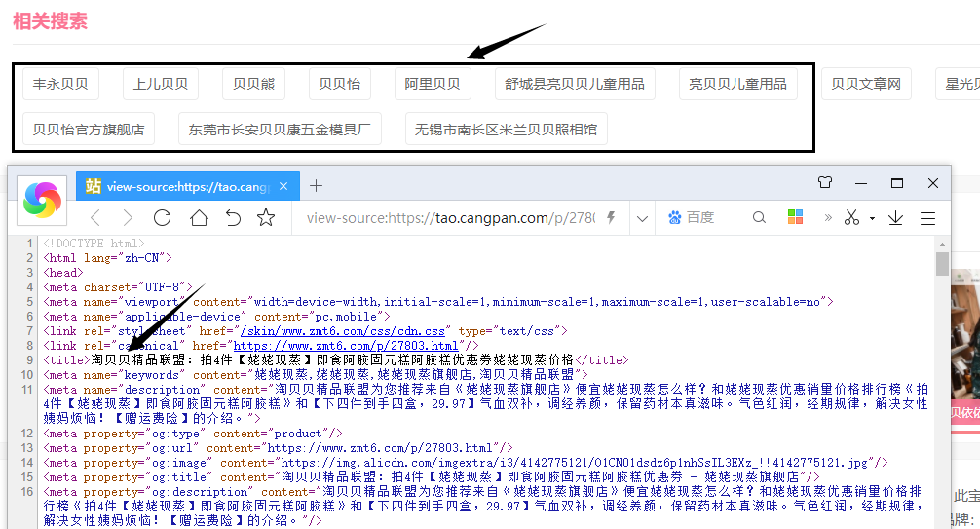Viewport: 980px width, 529px height.
Task: Click scrollbar up arrow in source view
Action: coord(943,245)
